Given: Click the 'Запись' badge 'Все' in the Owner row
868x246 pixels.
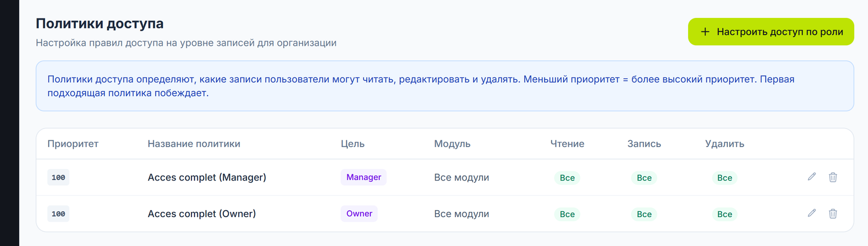Looking at the screenshot, I should tap(644, 214).
